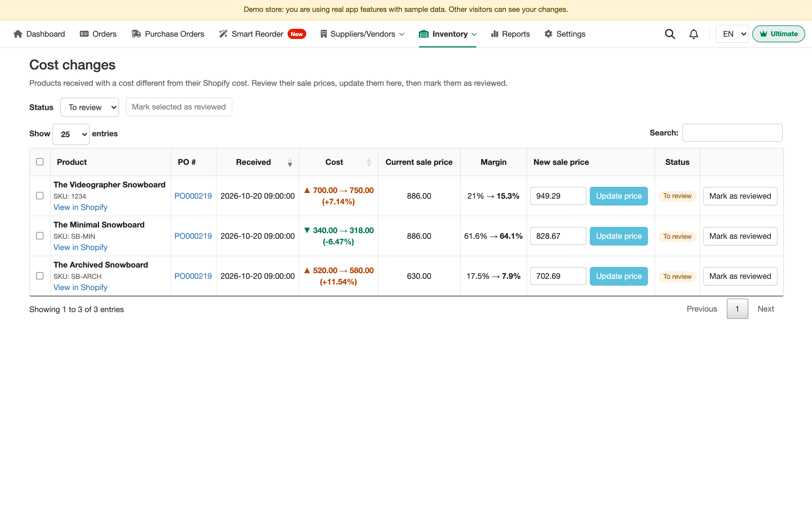Click the Next pagination link
The width and height of the screenshot is (812, 508).
(x=766, y=309)
